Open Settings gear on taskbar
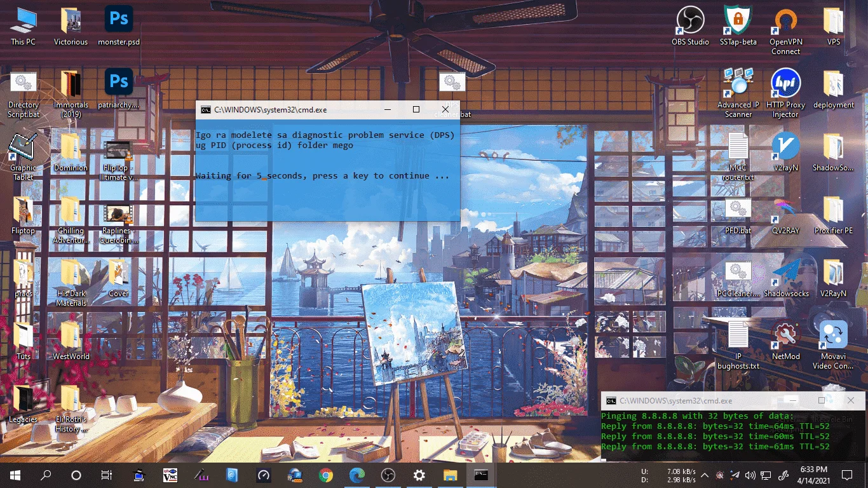Viewport: 868px width, 488px height. pos(419,475)
